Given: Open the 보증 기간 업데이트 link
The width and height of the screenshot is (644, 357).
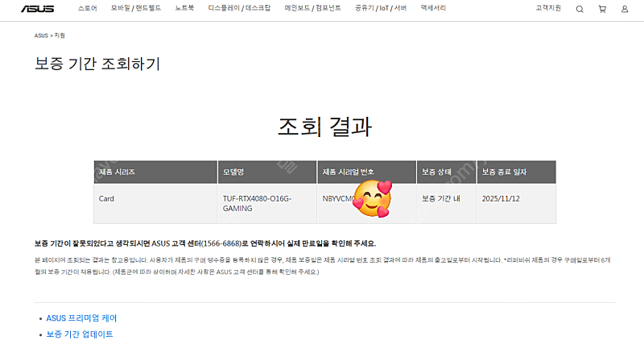Looking at the screenshot, I should (79, 334).
